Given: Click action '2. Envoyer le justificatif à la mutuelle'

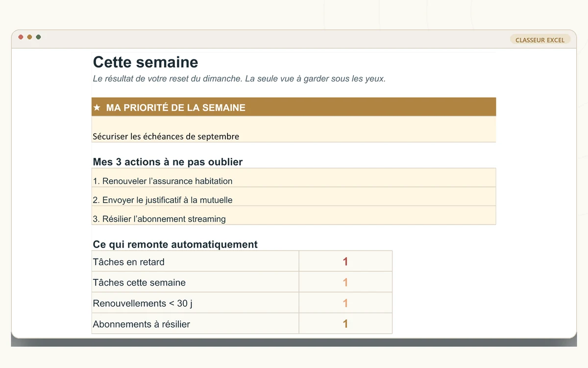Looking at the screenshot, I should [294, 196].
